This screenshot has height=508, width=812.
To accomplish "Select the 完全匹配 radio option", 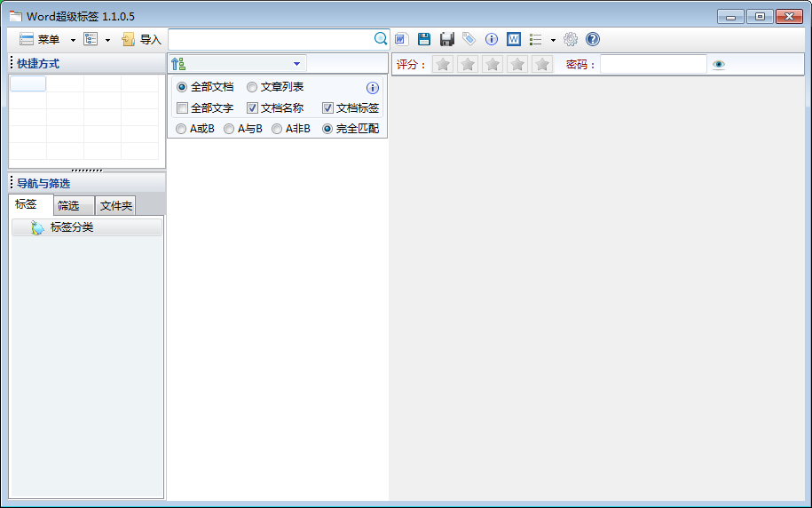I will (351, 129).
